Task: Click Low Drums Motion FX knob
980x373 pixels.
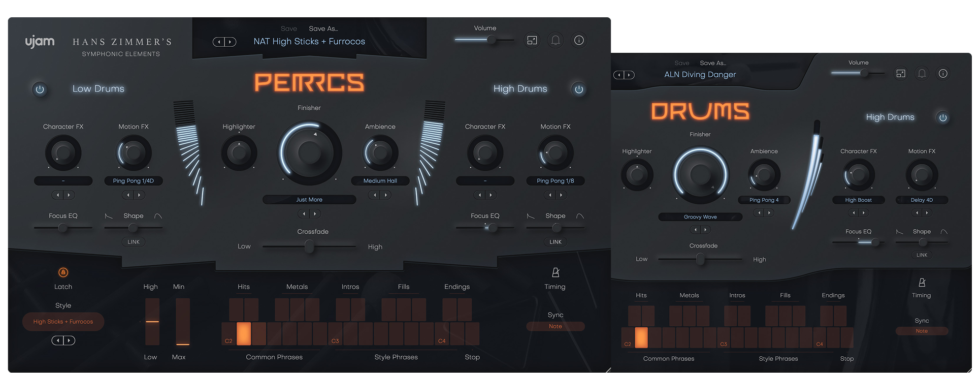Action: [x=134, y=152]
